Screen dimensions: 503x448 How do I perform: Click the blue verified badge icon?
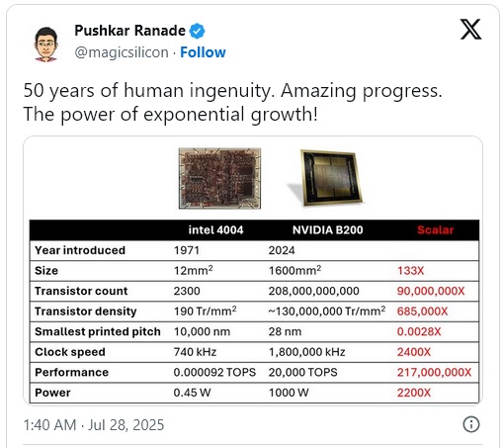point(197,31)
